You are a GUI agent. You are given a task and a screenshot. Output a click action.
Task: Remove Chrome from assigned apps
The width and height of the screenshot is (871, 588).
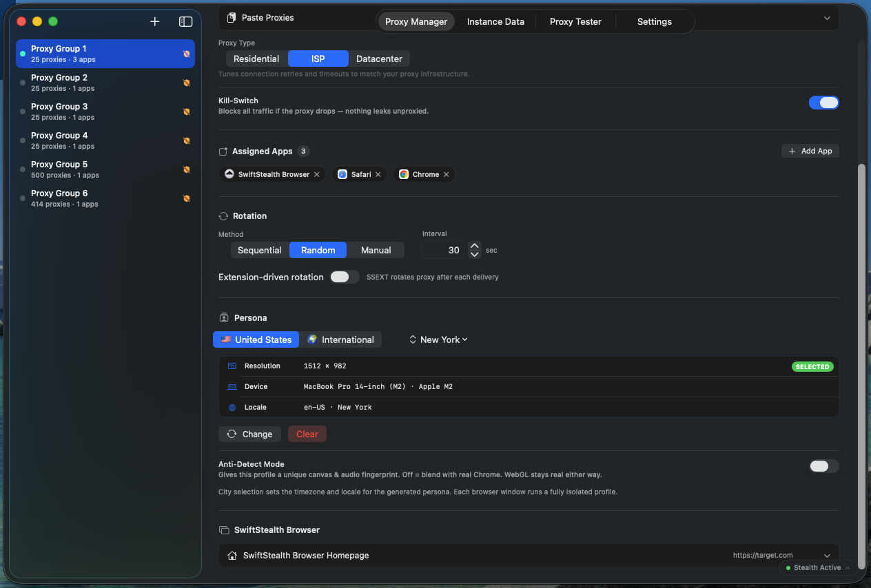click(x=446, y=174)
